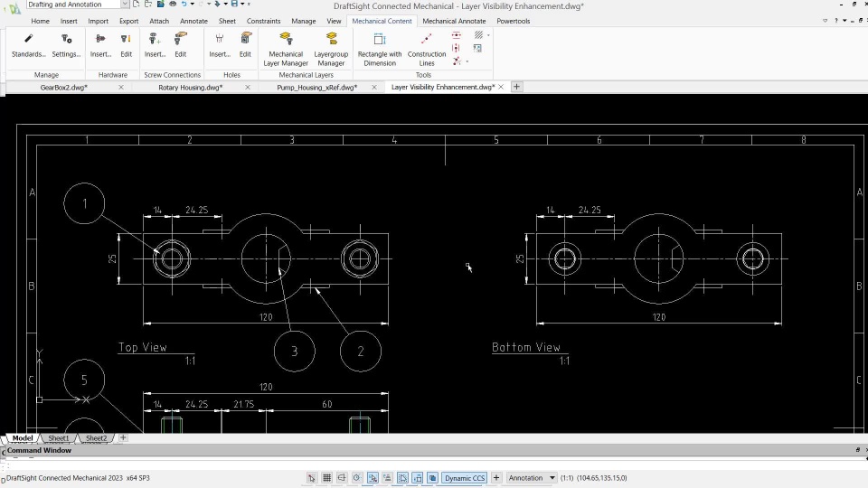Viewport: 868px width, 488px height.
Task: Close the GearBox2.dwg tab
Action: 120,88
